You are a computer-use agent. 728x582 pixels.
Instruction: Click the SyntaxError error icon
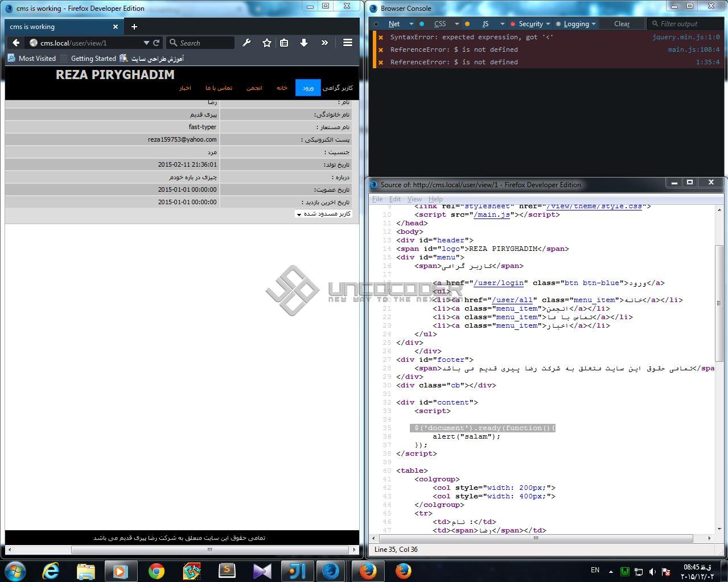(x=381, y=37)
